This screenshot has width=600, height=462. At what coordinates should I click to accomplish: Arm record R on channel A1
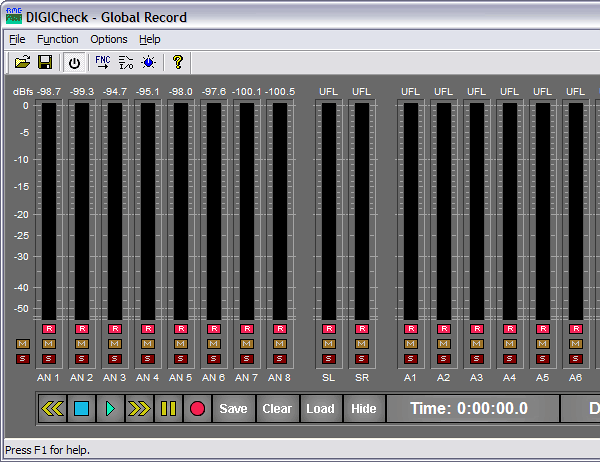click(411, 329)
